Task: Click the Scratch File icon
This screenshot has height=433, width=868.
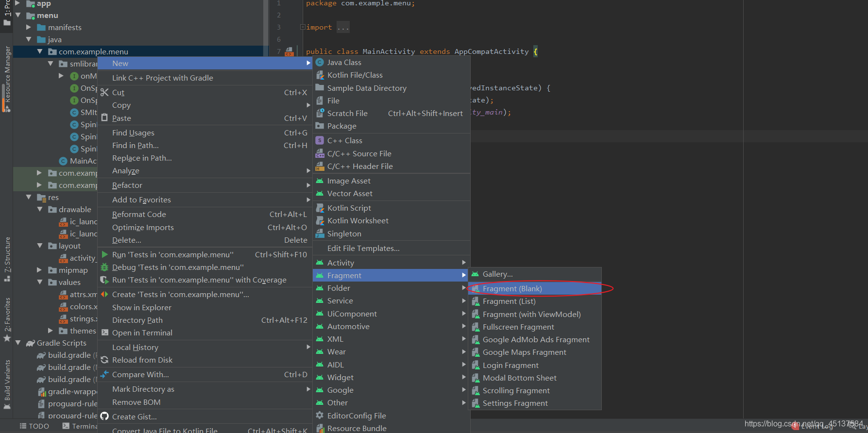Action: [320, 113]
